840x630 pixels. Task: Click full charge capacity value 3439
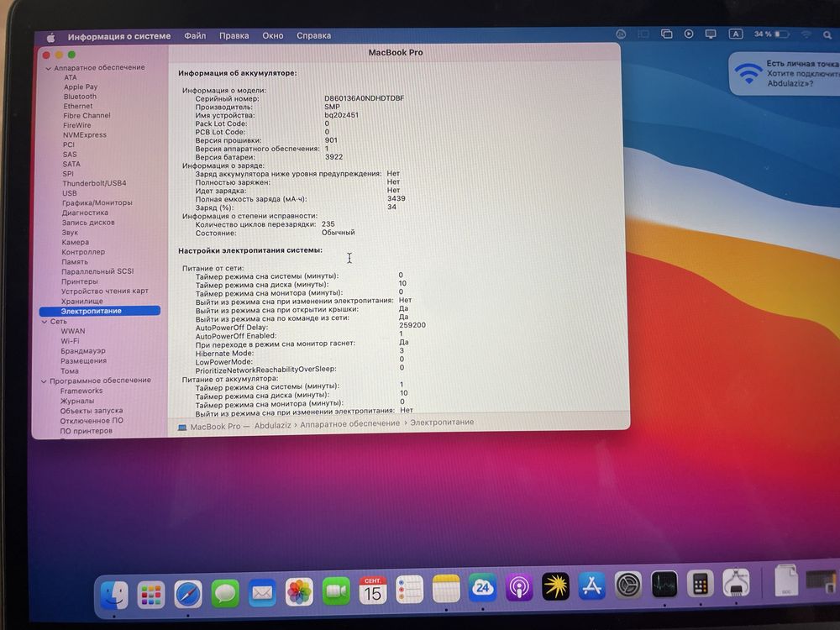tap(396, 199)
